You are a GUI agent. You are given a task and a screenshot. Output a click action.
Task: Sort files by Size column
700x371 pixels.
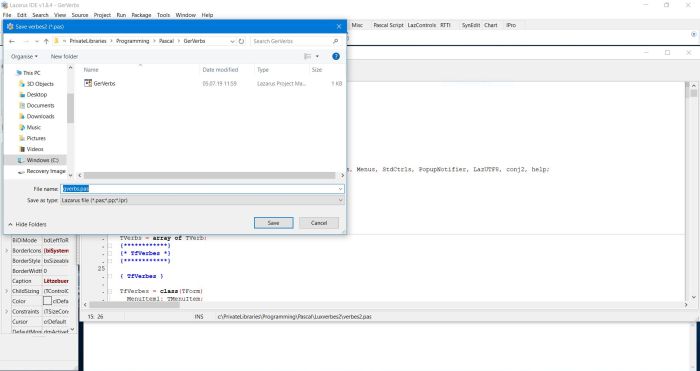click(x=317, y=70)
